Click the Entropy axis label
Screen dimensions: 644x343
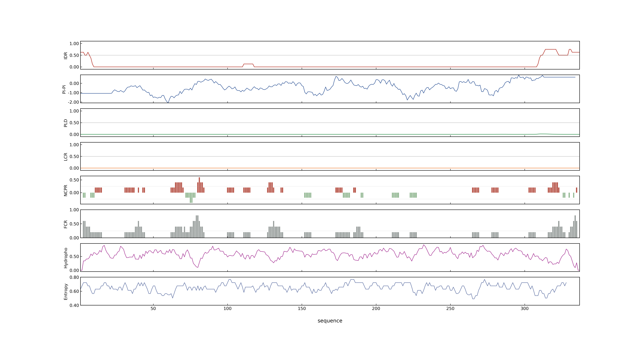coord(66,291)
